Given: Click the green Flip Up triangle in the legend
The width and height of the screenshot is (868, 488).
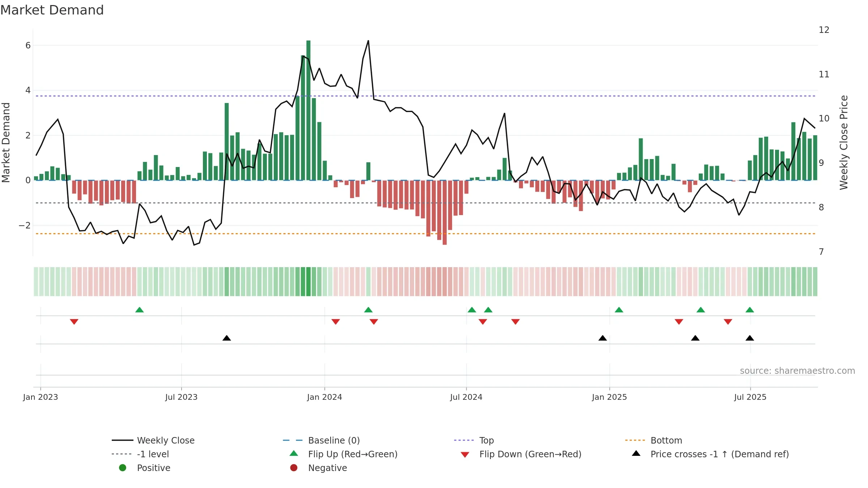Looking at the screenshot, I should [x=294, y=453].
